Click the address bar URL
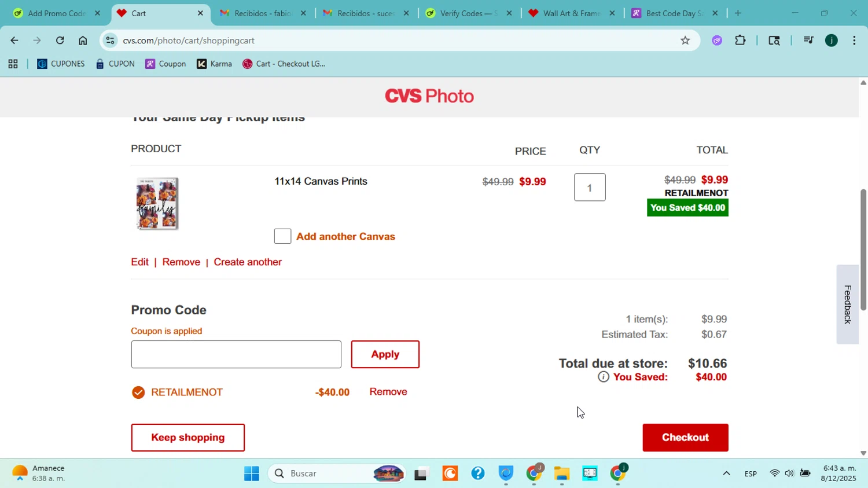Viewport: 868px width, 488px height. [189, 41]
